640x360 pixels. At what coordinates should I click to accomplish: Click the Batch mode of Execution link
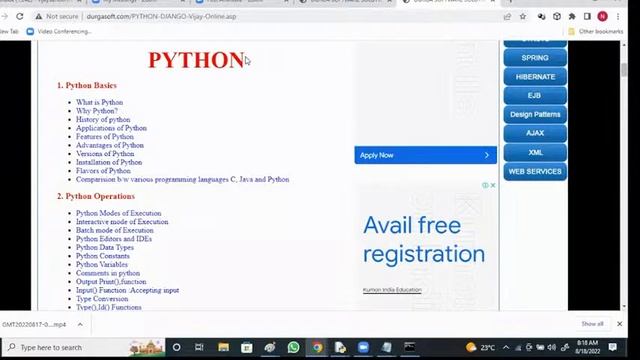tap(115, 231)
